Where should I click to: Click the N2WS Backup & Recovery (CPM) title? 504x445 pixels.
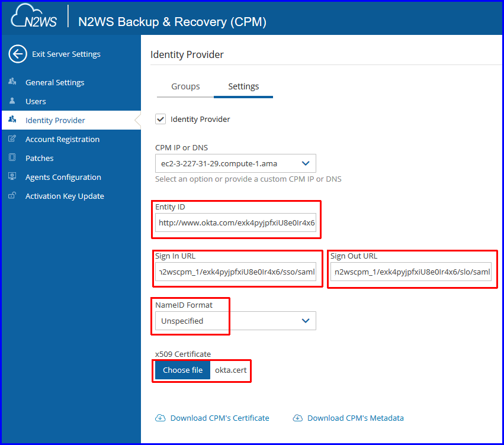(172, 22)
